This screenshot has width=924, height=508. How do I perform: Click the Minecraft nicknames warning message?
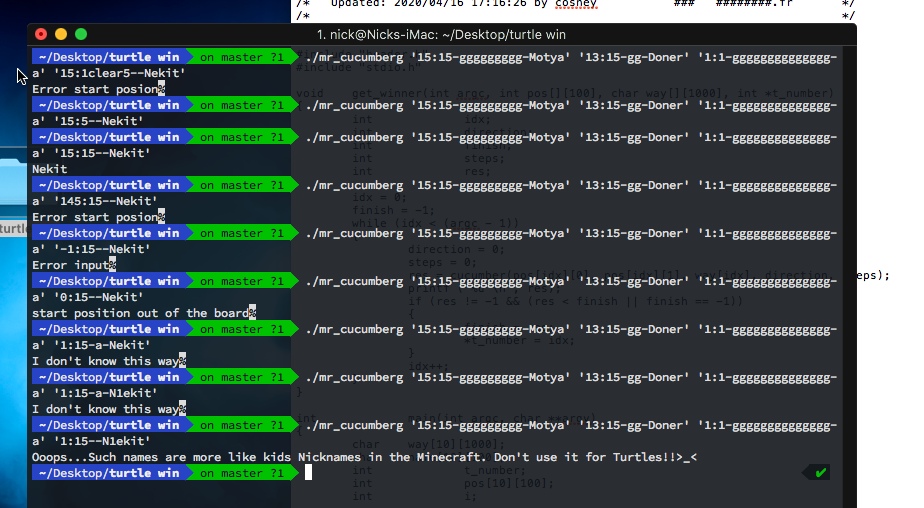click(x=364, y=457)
